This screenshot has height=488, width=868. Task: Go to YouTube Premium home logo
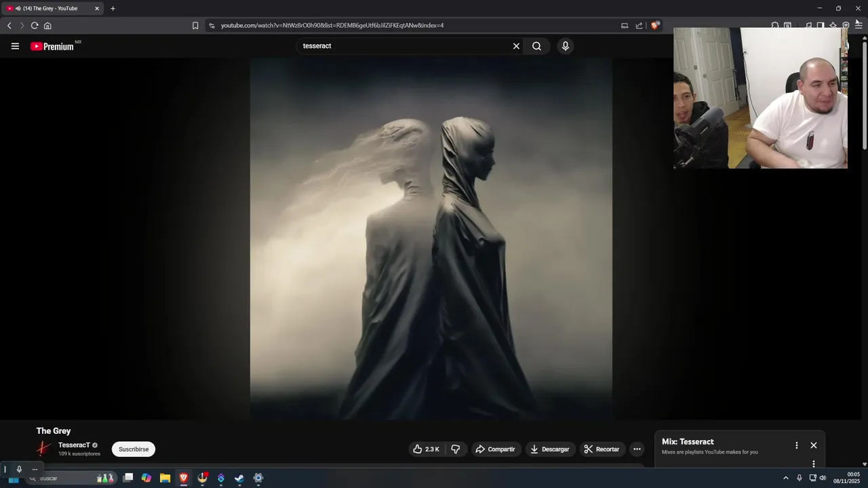pos(52,46)
